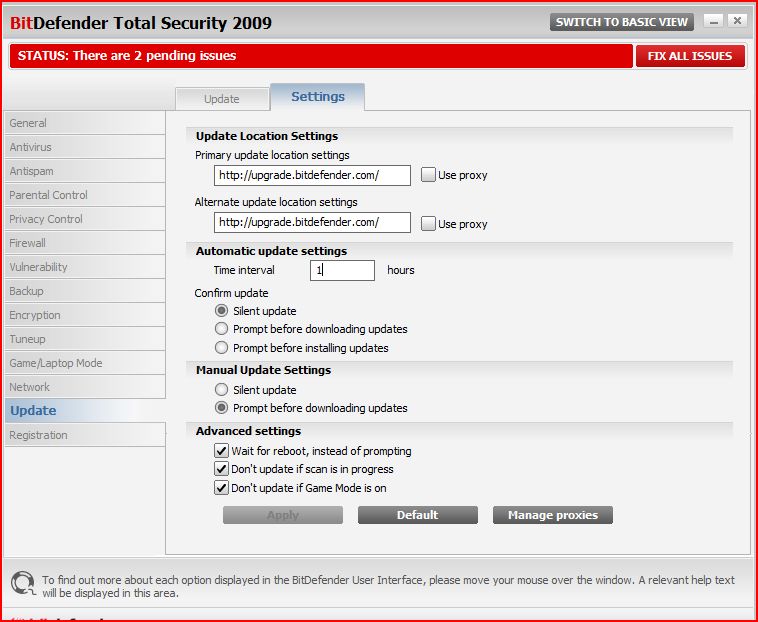Viewport: 758px width, 622px height.
Task: Select Prompt before downloading under Confirm update
Action: pos(221,329)
